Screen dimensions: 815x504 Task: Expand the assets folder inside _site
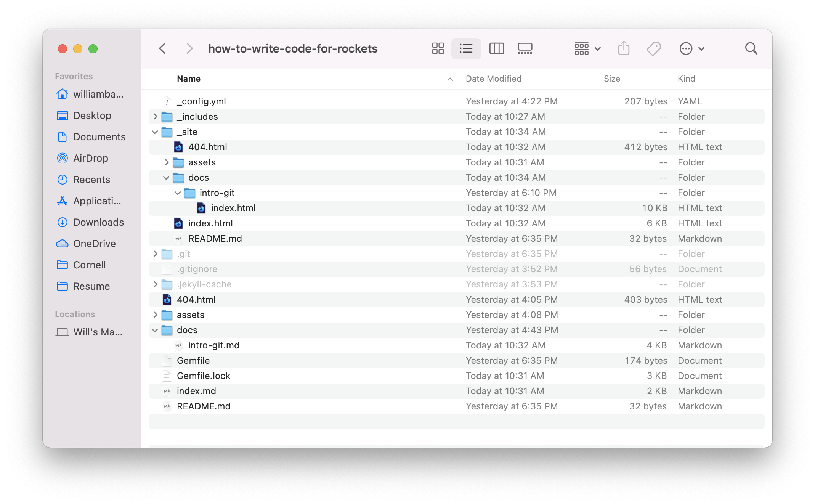[x=166, y=162]
